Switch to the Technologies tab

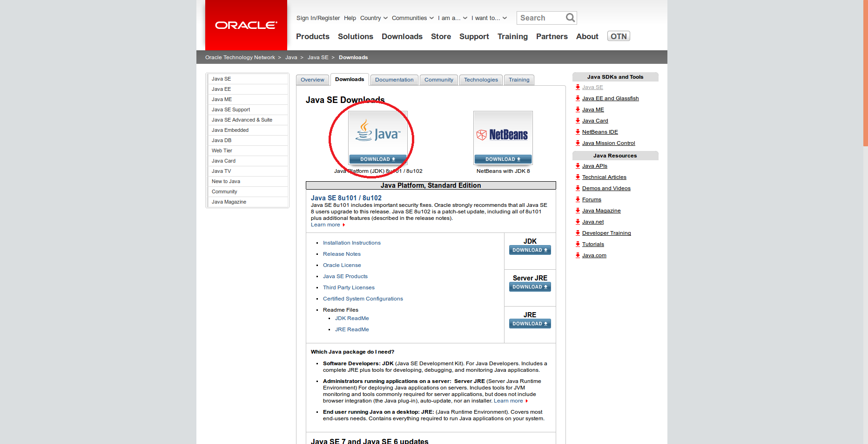[x=481, y=80]
